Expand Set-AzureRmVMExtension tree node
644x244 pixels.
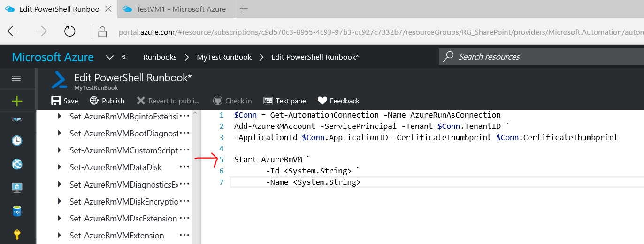pyautogui.click(x=60, y=235)
